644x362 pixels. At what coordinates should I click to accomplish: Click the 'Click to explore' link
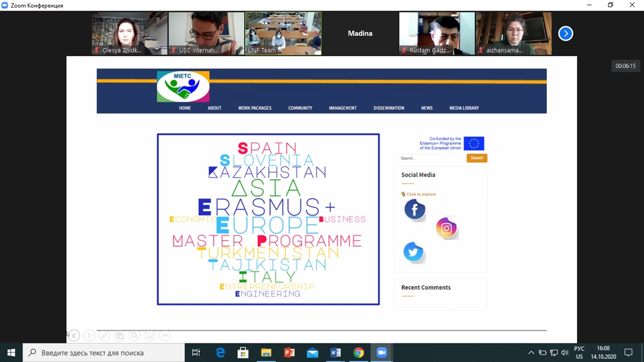click(x=421, y=194)
